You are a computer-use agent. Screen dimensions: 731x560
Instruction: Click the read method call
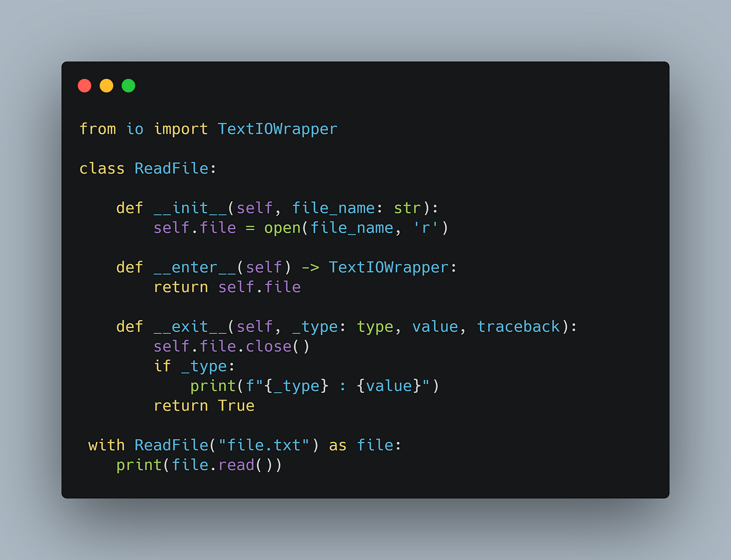(236, 465)
